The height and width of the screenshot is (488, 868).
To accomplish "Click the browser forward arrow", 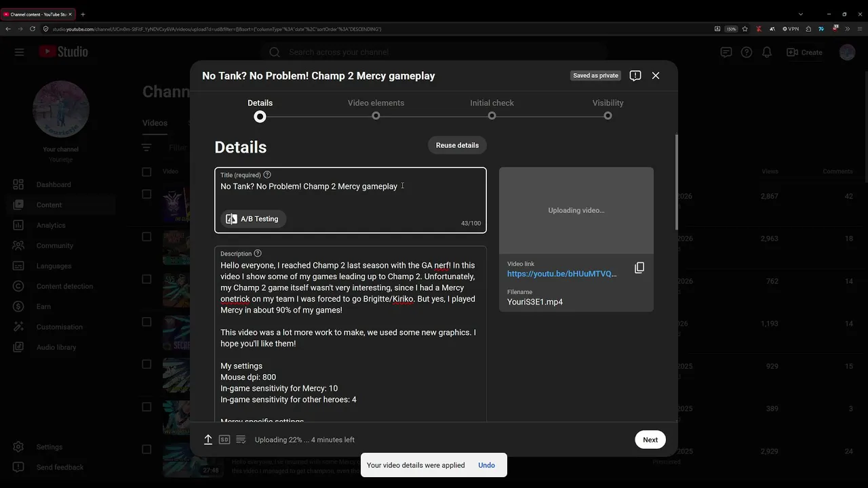I will click(x=20, y=29).
